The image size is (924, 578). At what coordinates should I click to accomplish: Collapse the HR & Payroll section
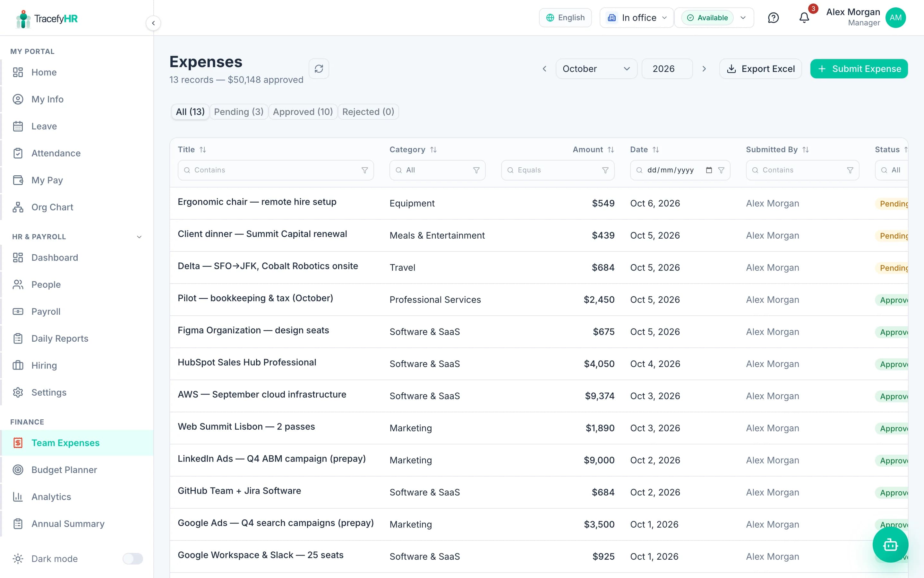point(139,237)
